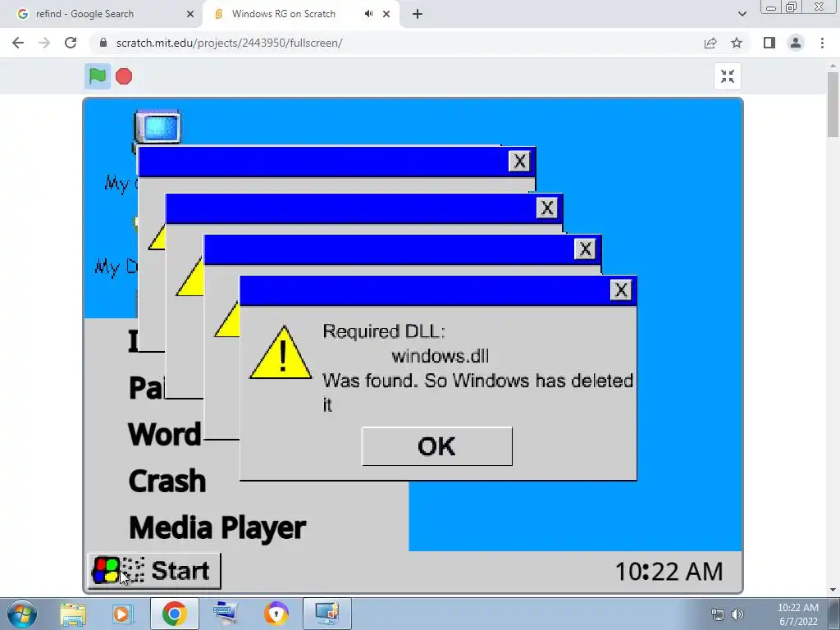Close the back-most error window with X
840x630 pixels.
pos(519,162)
